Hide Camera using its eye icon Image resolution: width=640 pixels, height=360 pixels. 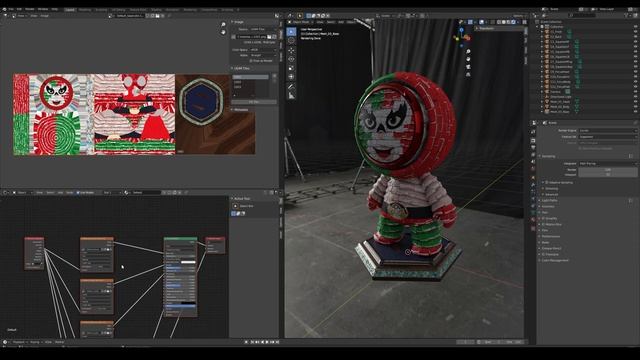[635, 92]
